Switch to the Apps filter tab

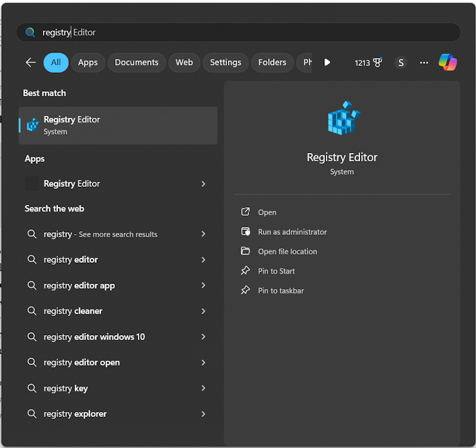pyautogui.click(x=88, y=63)
